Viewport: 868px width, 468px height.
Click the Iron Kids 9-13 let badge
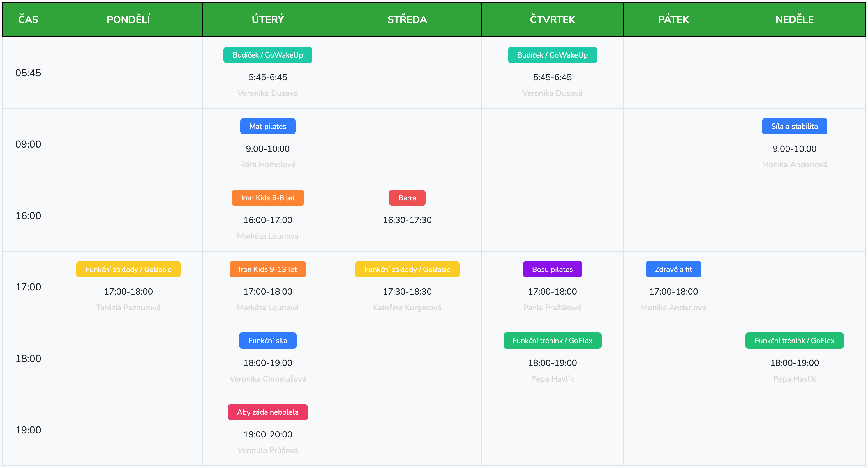coord(267,269)
